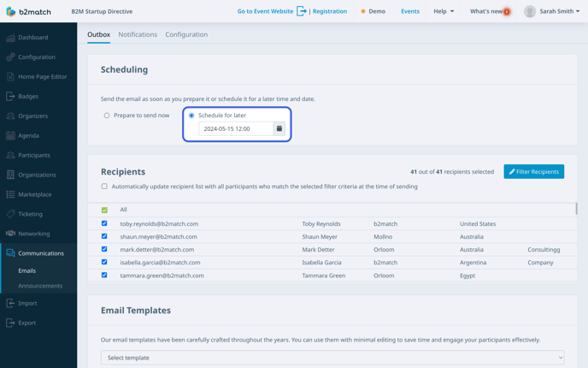Viewport: 588px width, 368px height.
Task: Expand the Help menu
Action: pos(444,11)
